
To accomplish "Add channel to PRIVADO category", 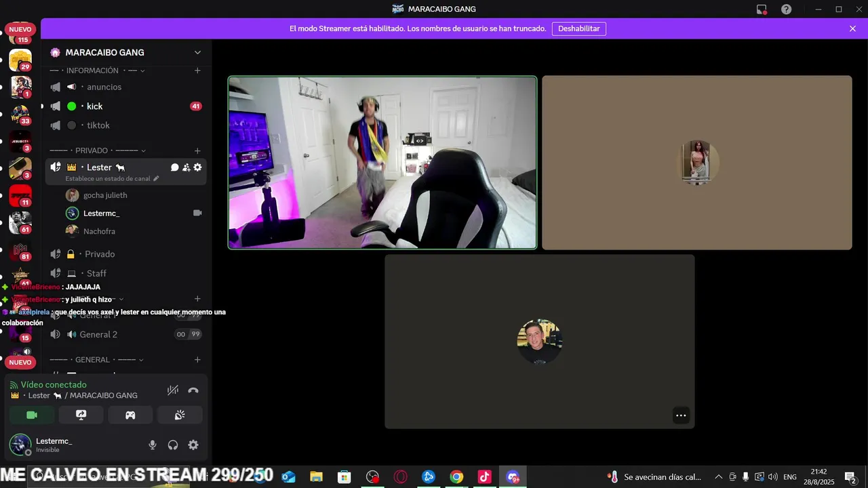I will [197, 150].
